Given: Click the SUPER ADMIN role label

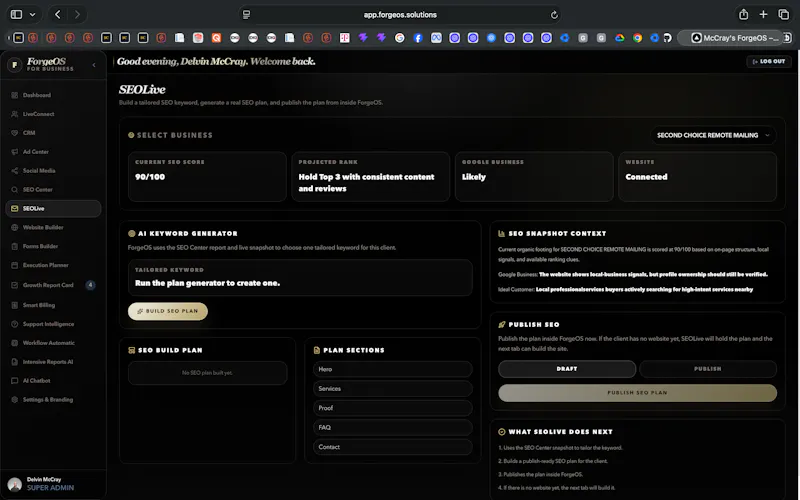Looking at the screenshot, I should coord(51,488).
